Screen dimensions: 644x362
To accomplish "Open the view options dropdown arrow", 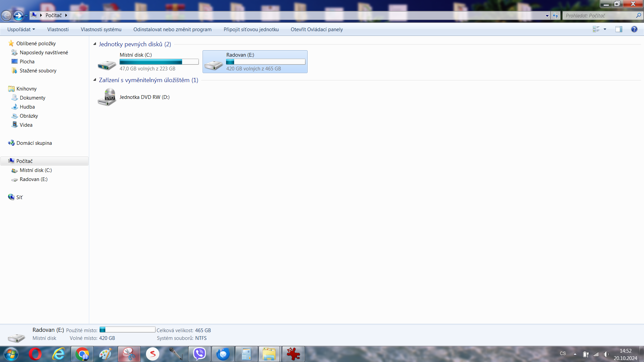I will 605,29.
